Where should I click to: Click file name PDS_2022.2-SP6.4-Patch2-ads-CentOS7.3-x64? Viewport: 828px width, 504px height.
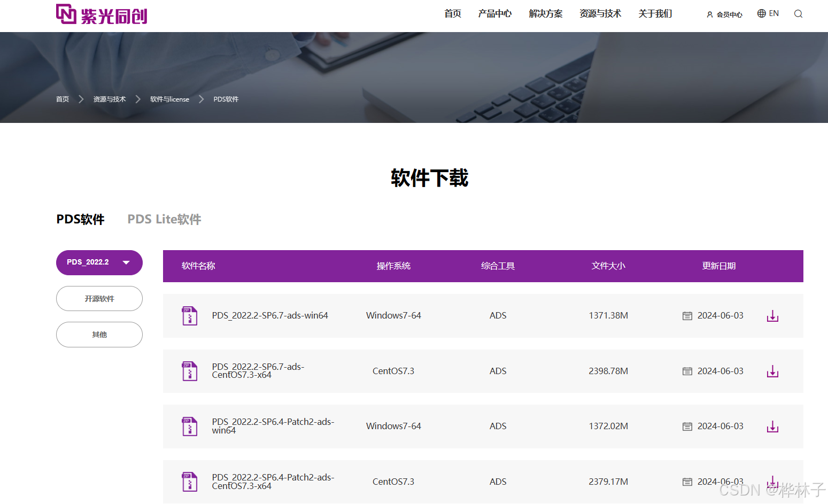coord(273,482)
